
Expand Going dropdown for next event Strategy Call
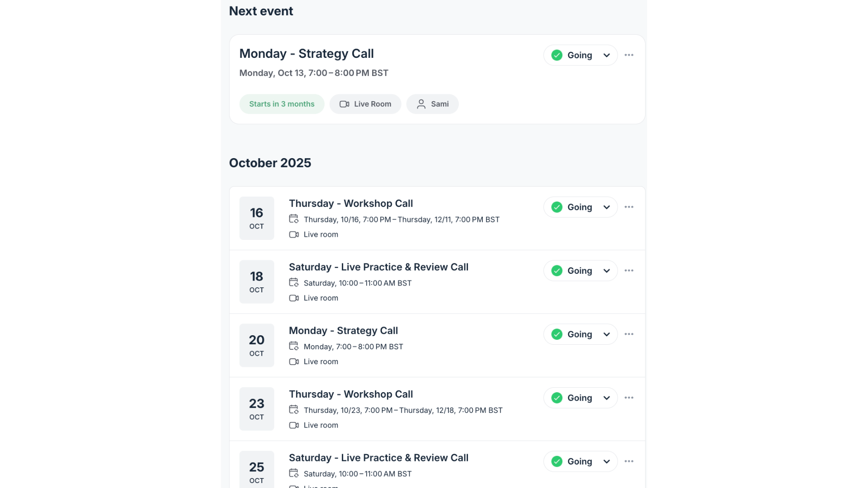pyautogui.click(x=607, y=55)
